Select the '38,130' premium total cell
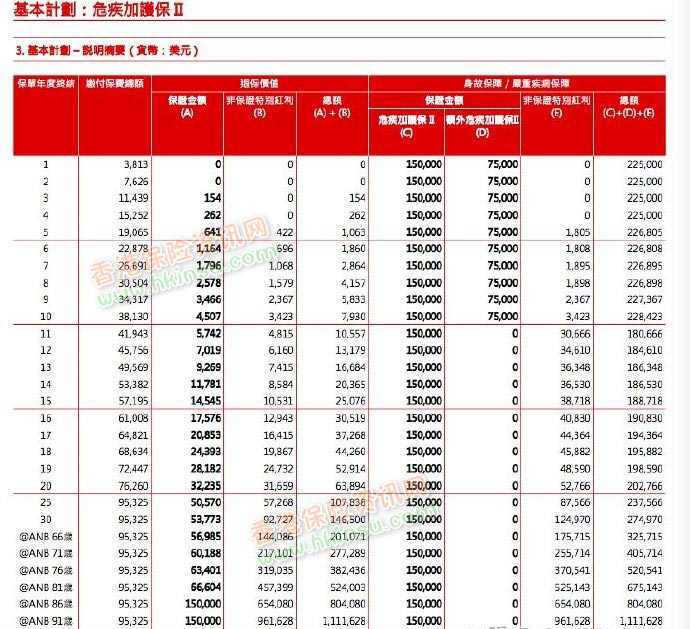This screenshot has width=690, height=629. point(133,316)
